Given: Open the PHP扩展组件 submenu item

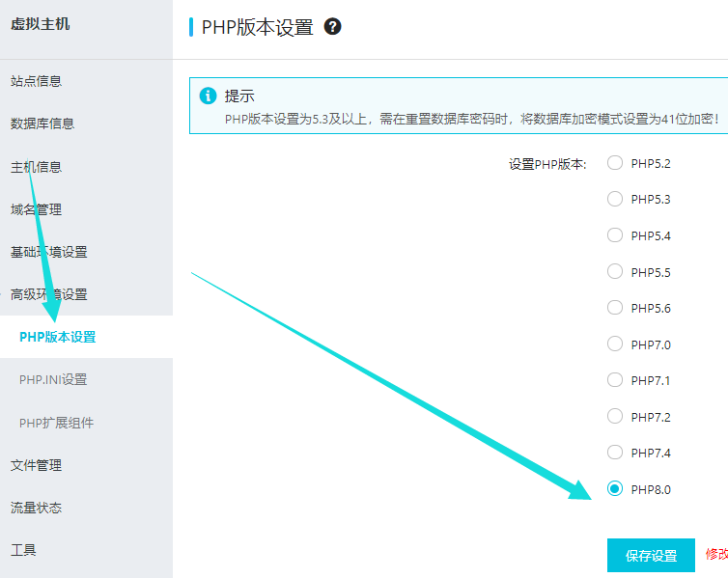Looking at the screenshot, I should coord(56,423).
